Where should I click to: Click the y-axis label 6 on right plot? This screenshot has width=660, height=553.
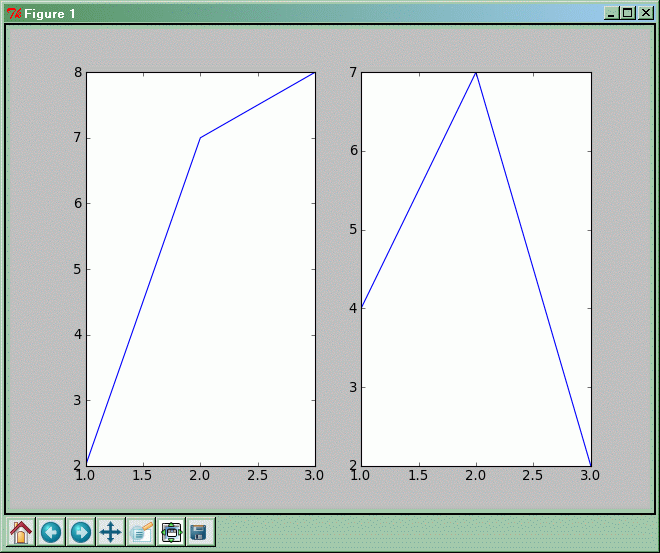352,151
